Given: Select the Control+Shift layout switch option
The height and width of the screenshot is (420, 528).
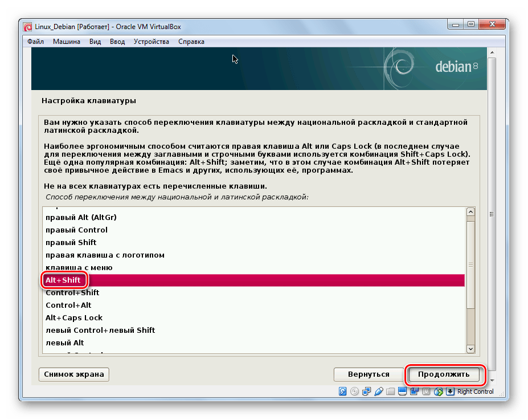Looking at the screenshot, I should pos(72,292).
